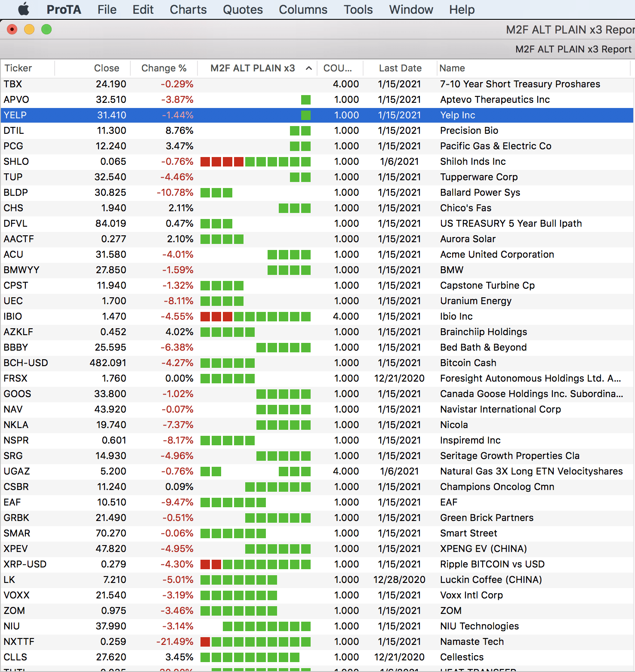Open the Help menu
Image resolution: width=635 pixels, height=672 pixels.
[462, 9]
